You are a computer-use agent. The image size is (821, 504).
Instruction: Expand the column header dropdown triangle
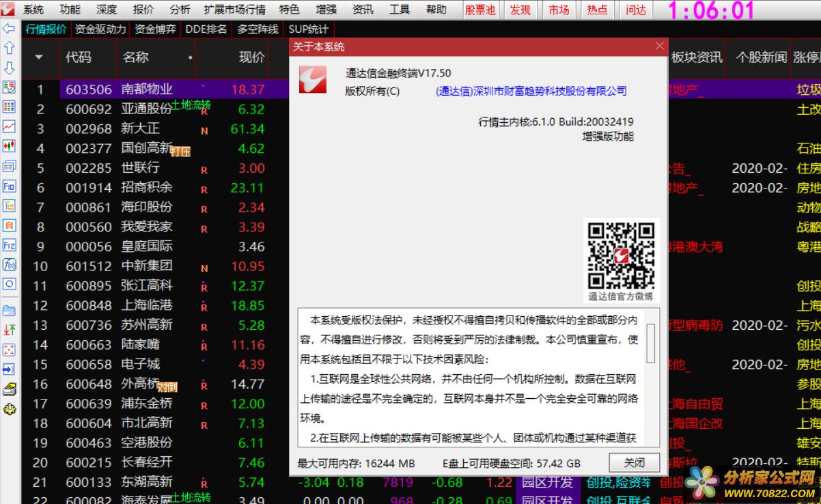coord(39,57)
